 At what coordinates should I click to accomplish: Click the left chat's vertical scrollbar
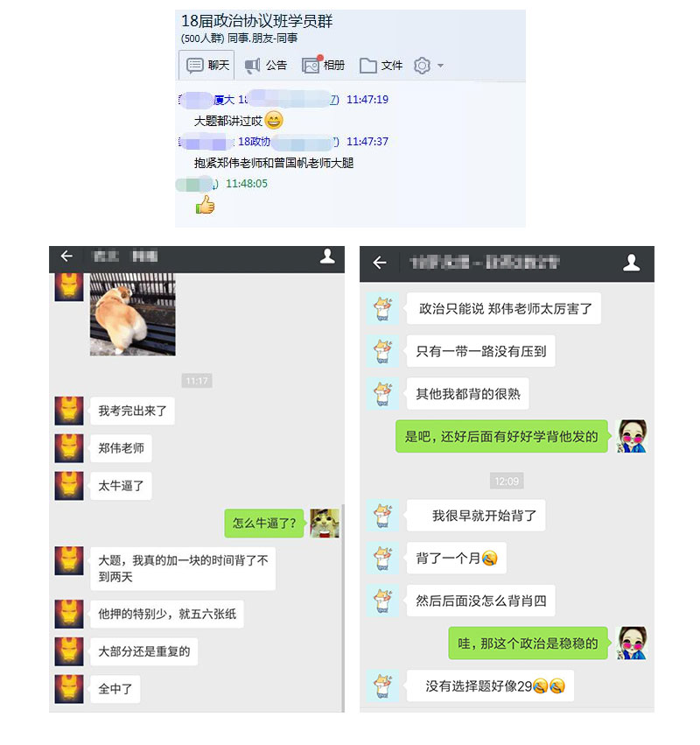342,608
